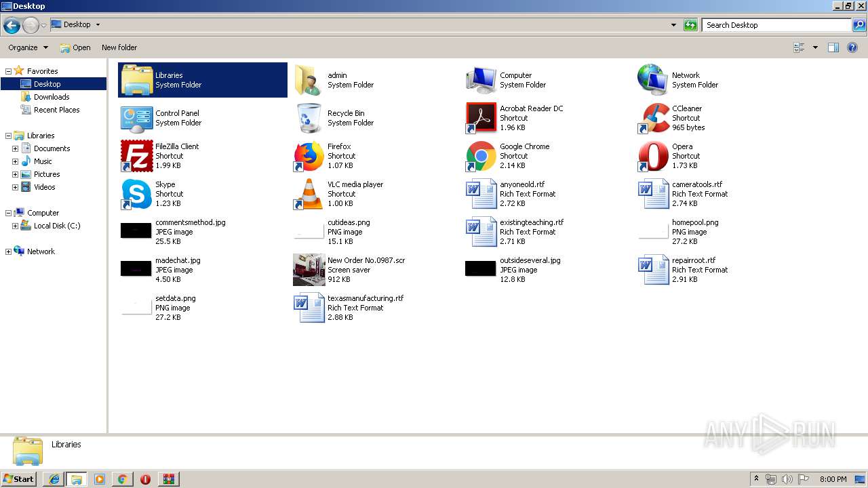This screenshot has height=488, width=868.
Task: Collapse the Favorites tree section
Action: [x=8, y=71]
